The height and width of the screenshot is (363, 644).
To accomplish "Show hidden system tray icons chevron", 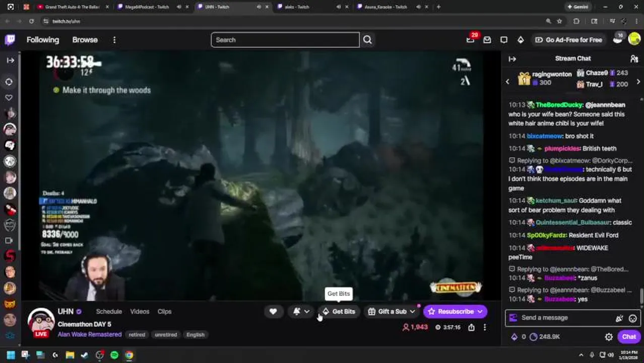I will tap(581, 355).
